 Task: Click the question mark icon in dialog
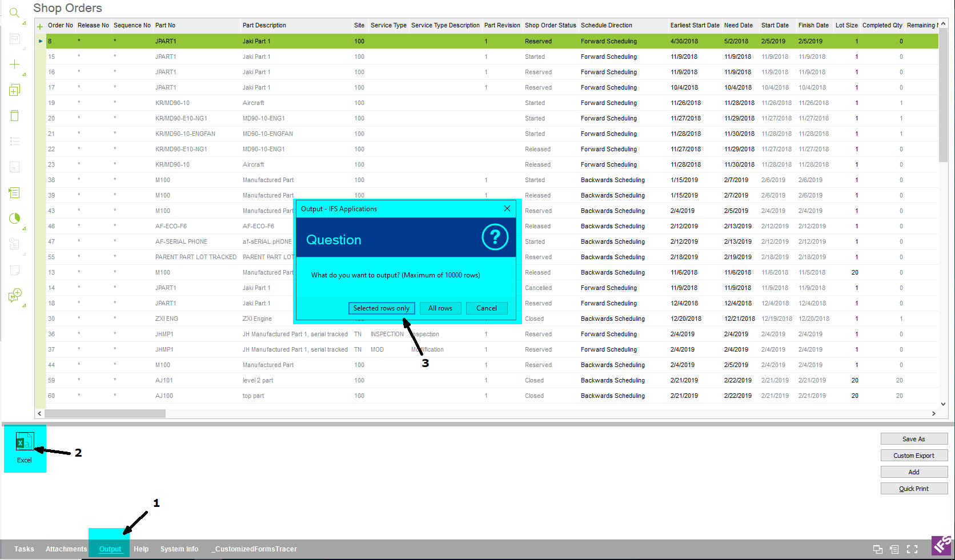[495, 237]
